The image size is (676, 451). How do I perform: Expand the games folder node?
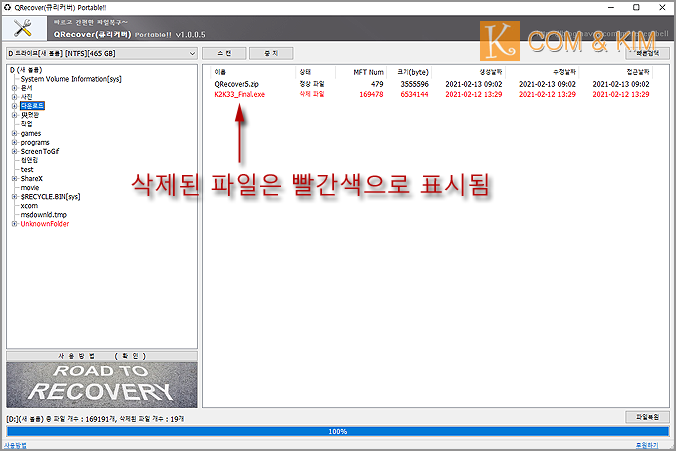coord(15,133)
